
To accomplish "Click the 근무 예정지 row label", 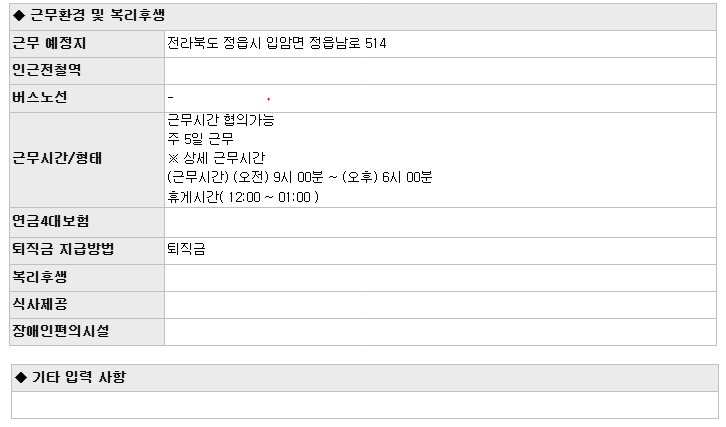I will [x=49, y=43].
